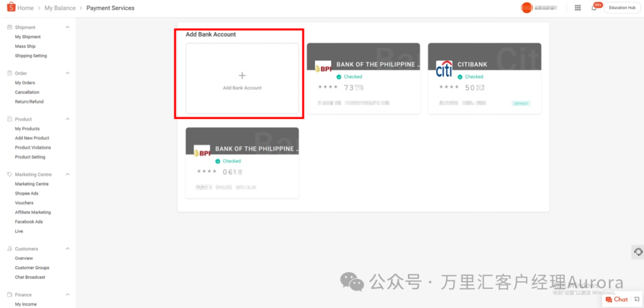Select the BPI account card ending 73
The image size is (644, 308).
coord(364,79)
